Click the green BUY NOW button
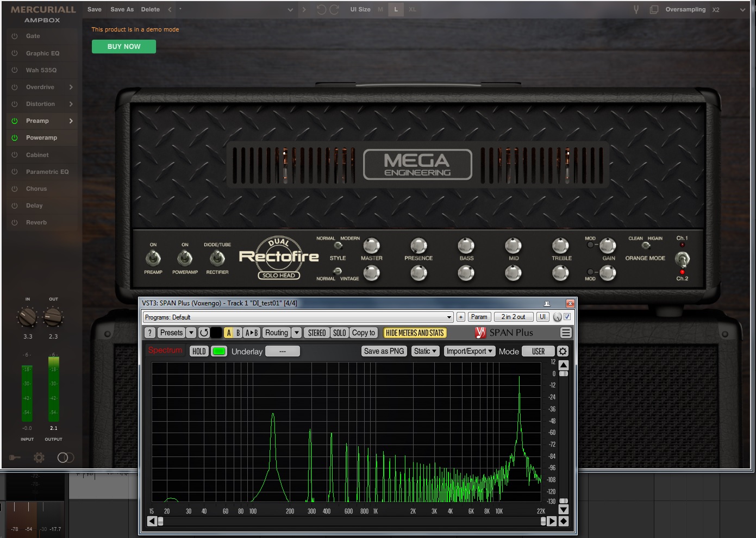The height and width of the screenshot is (538, 756). pos(124,47)
